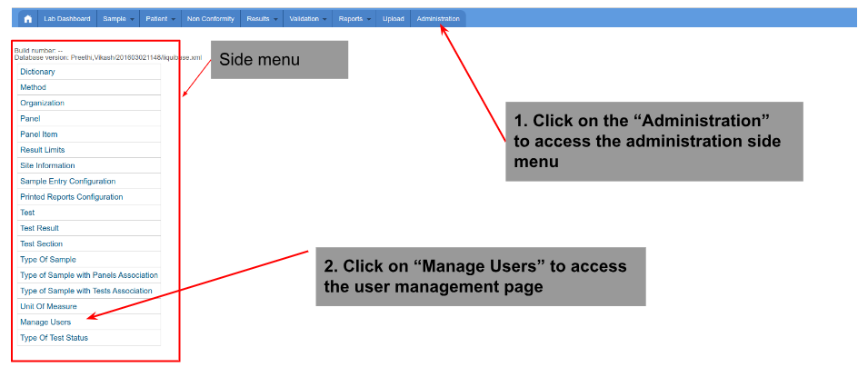Open Sample Entry Configuration link
Viewport: 868px width, 387px height.
(x=67, y=181)
